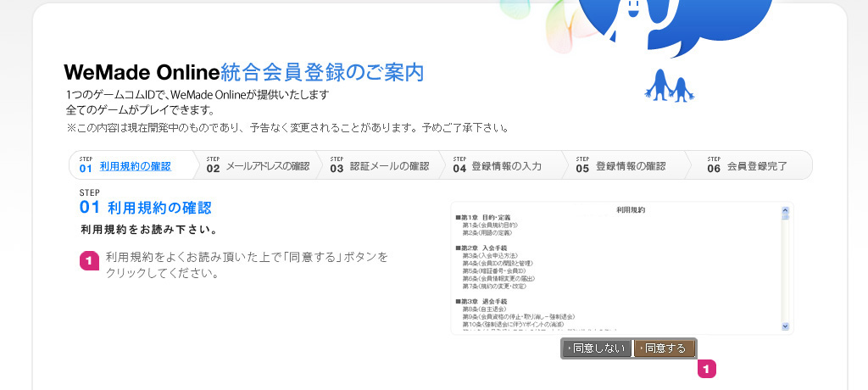Click the 利用規約 title in terms box
This screenshot has height=390, width=868.
[631, 210]
